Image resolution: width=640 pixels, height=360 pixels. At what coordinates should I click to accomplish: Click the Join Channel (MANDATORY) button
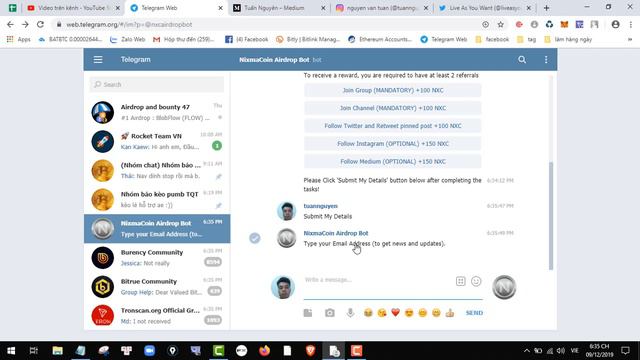393,108
